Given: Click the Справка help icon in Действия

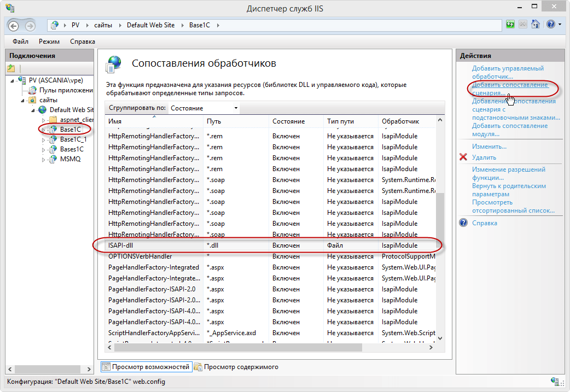Looking at the screenshot, I should [463, 223].
